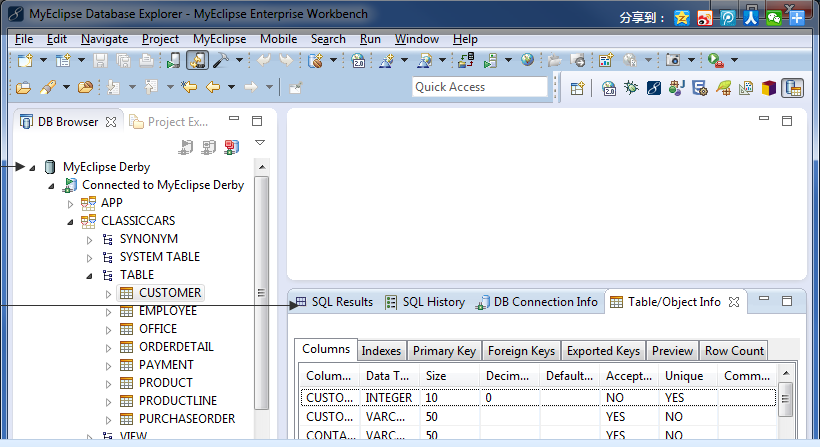Click the globe web browser icon
This screenshot has width=820, height=447.
528,60
